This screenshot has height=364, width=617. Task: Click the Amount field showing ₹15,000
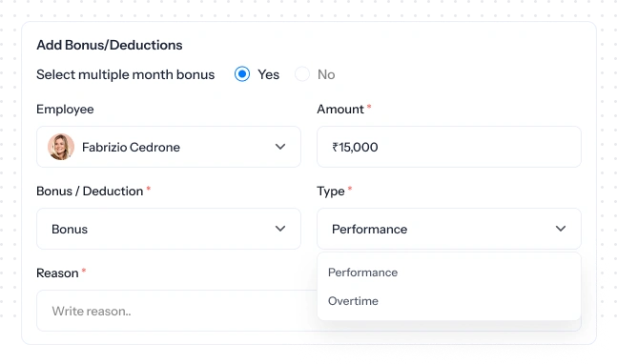pyautogui.click(x=449, y=147)
